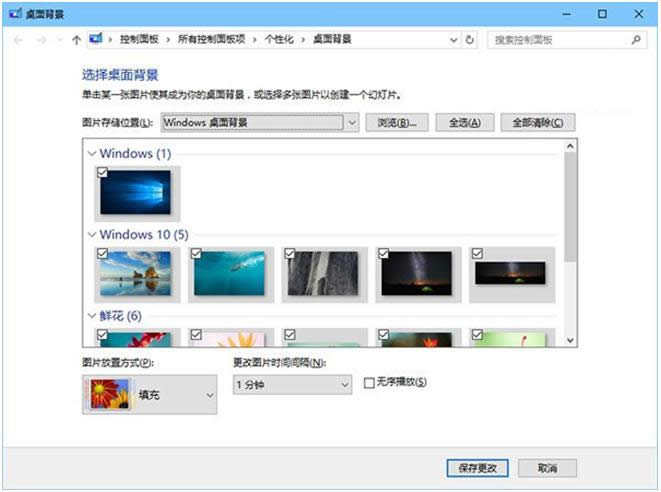The image size is (661, 492).
Task: Navigate to 个性化 breadcrumb
Action: pos(279,39)
